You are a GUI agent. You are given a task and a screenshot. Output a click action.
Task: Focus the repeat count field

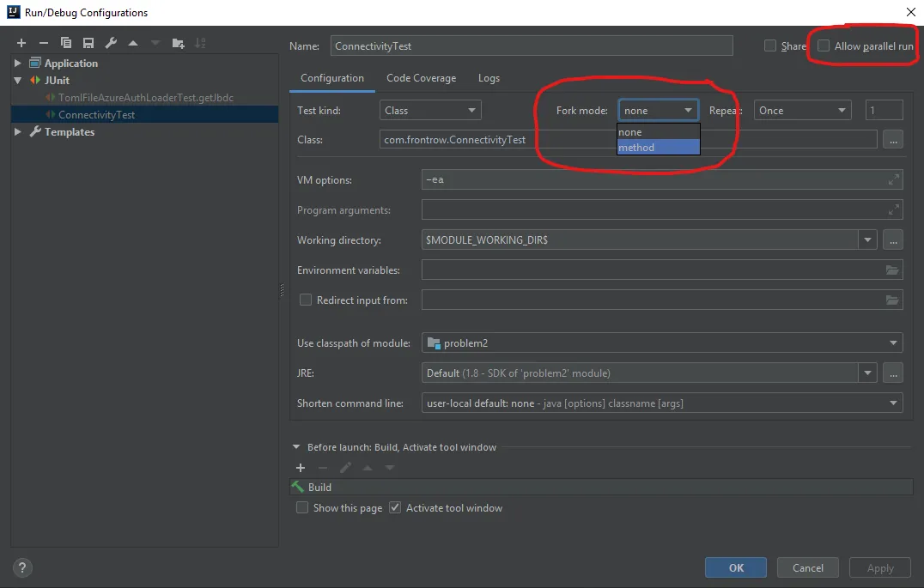[x=884, y=110]
